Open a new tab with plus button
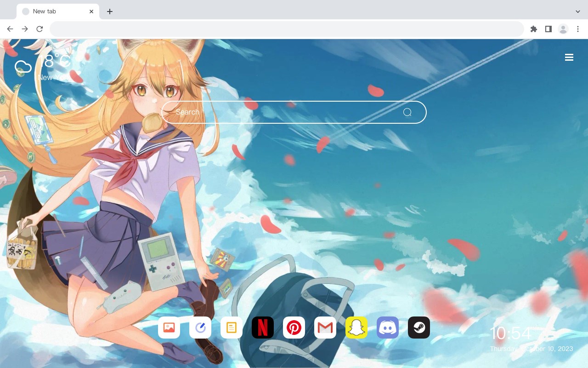Screen dimensions: 588x368 tap(109, 11)
